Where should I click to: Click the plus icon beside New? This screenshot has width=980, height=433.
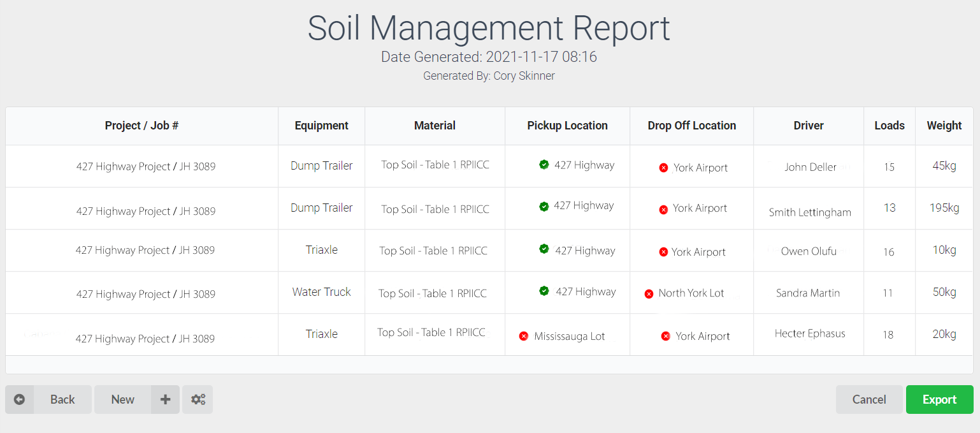pyautogui.click(x=165, y=400)
